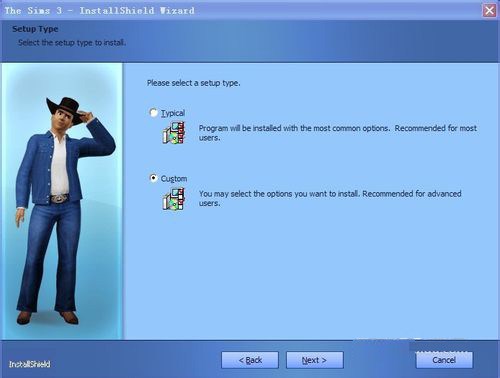The height and width of the screenshot is (378, 500).
Task: Click the 'Setup Type' heading
Action: pos(35,29)
